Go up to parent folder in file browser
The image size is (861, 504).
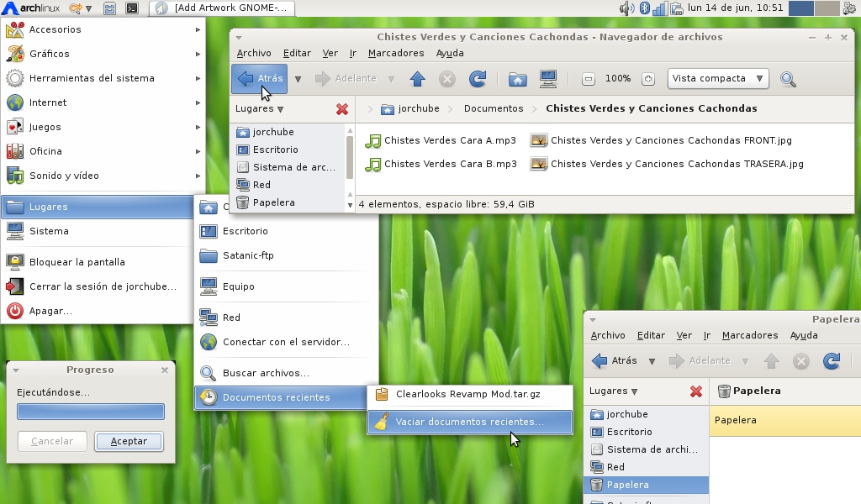tap(417, 79)
